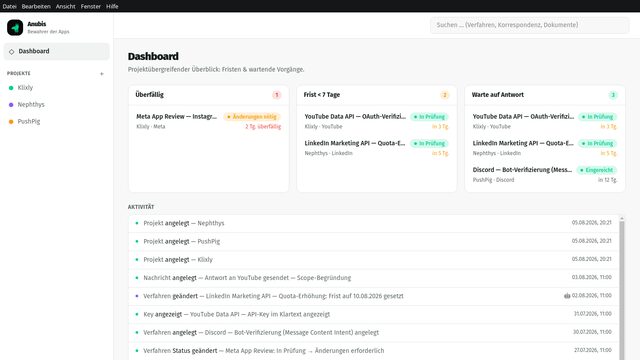Select activity Discord Bot-Verifizierung angelegt
640x360 pixels.
point(374,332)
